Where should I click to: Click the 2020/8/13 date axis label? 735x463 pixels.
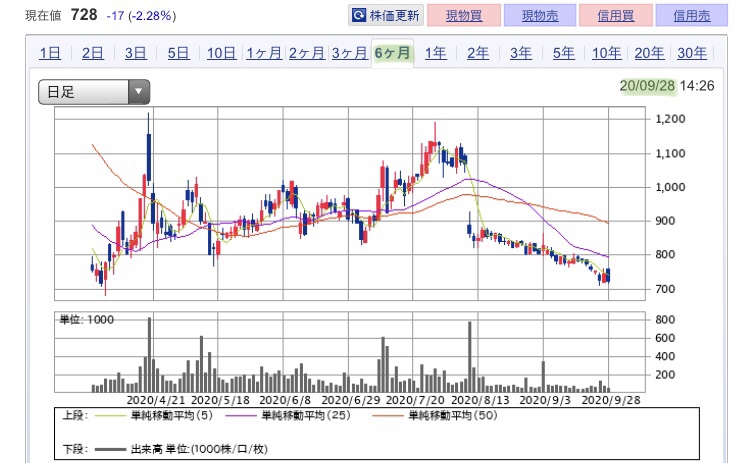click(x=480, y=400)
